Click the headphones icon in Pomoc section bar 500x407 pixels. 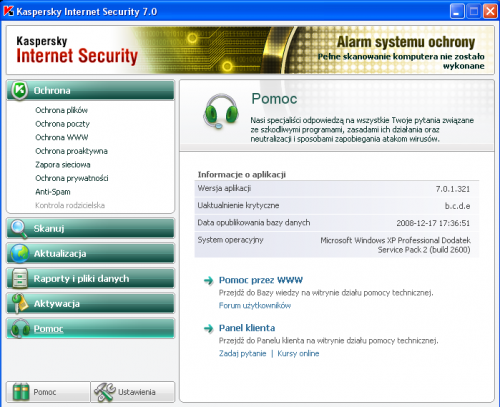(x=20, y=329)
